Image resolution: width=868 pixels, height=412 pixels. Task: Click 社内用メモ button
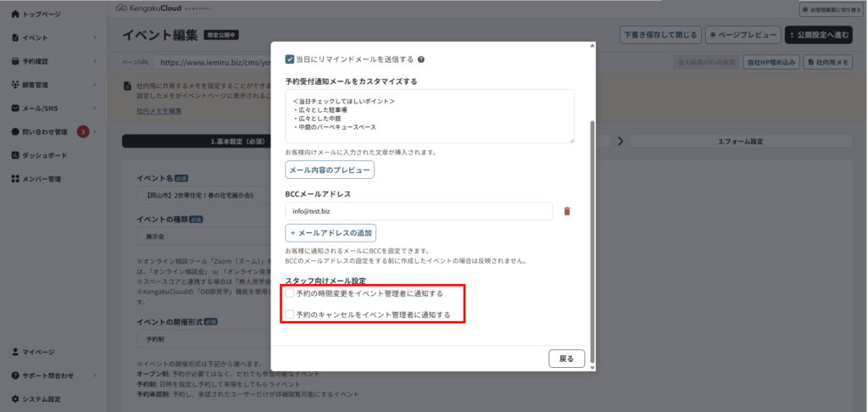click(828, 63)
